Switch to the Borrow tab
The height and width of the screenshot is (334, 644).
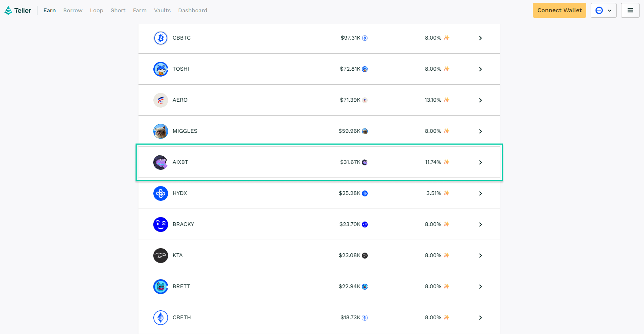coord(73,10)
